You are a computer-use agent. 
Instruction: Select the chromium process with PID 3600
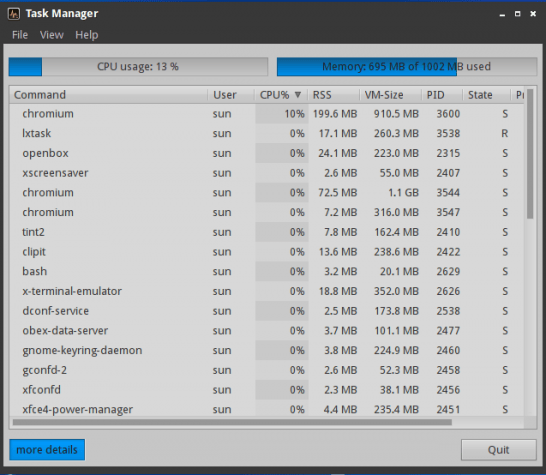tap(266, 114)
